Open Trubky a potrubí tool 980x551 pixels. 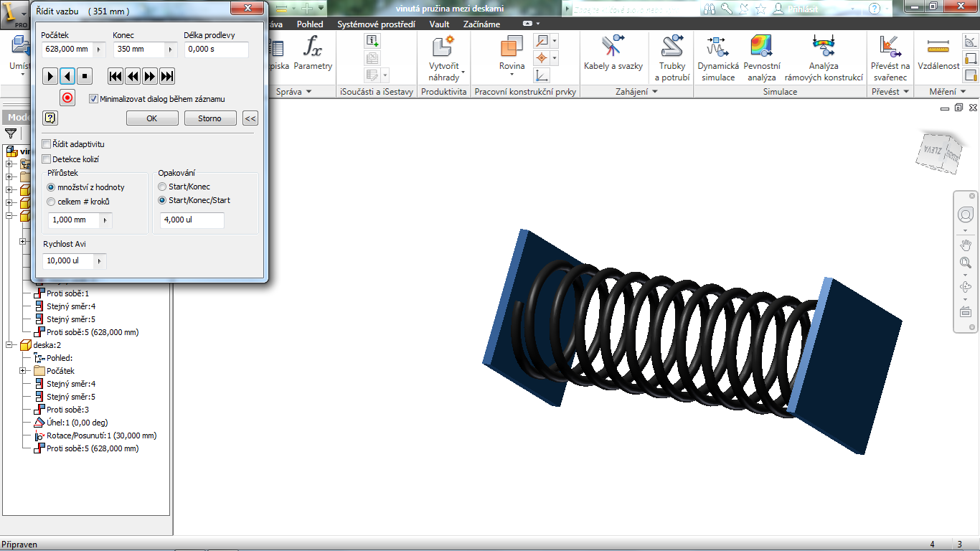click(x=672, y=57)
